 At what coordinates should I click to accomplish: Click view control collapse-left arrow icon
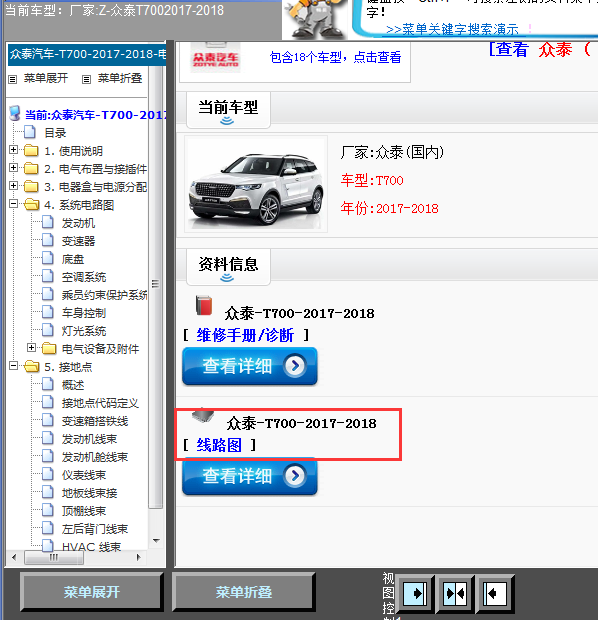coord(496,593)
